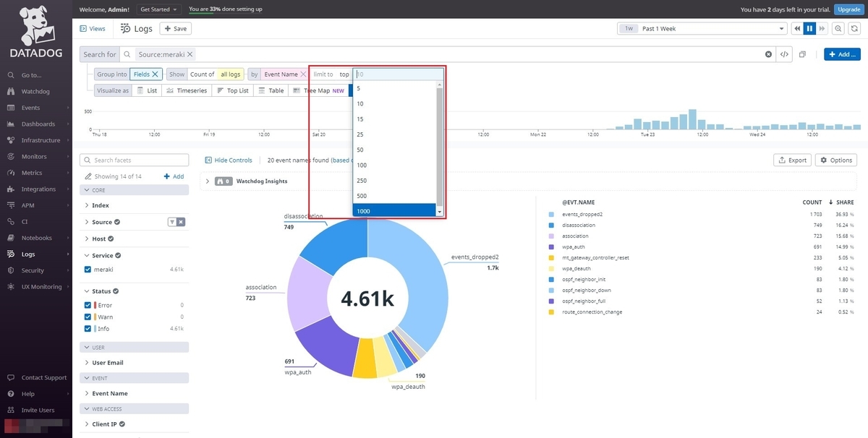Open APM in the sidebar

(x=28, y=205)
